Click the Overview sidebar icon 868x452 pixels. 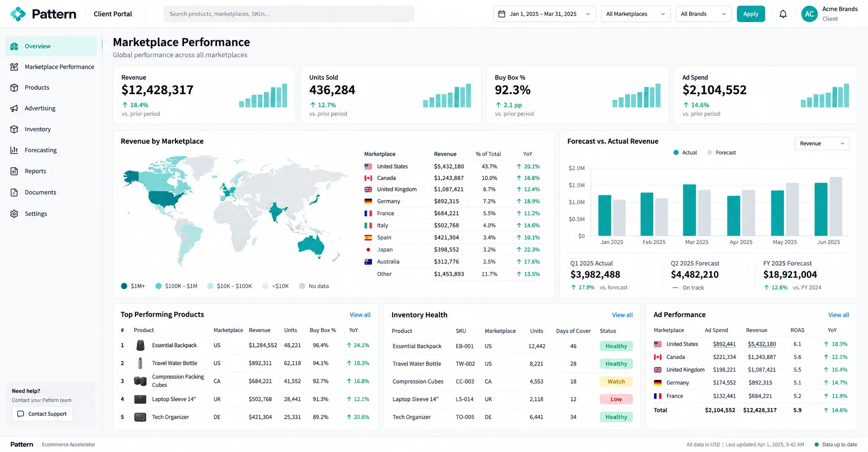point(14,46)
